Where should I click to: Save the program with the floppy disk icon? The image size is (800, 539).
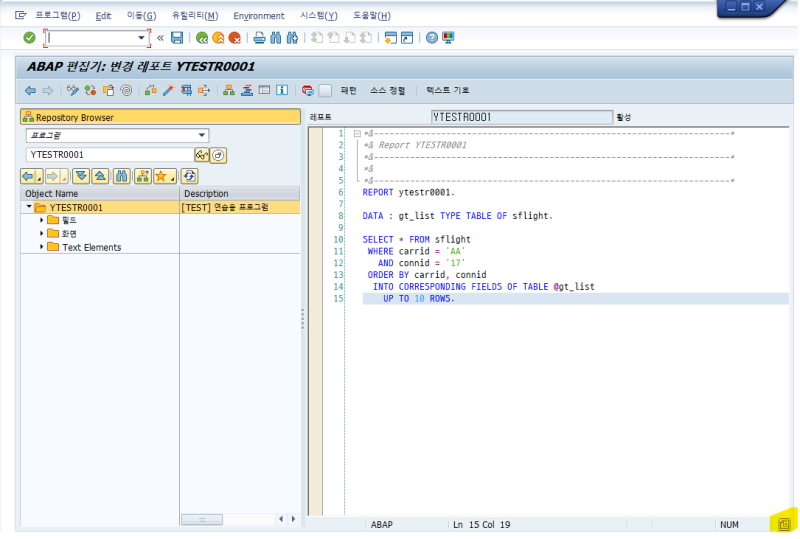pos(177,38)
